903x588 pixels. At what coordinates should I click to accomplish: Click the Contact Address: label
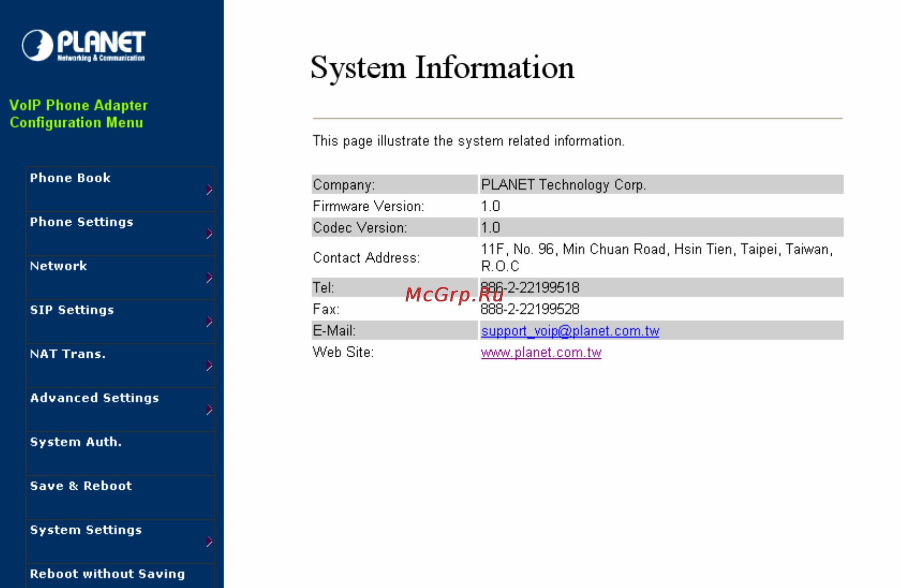point(366,258)
